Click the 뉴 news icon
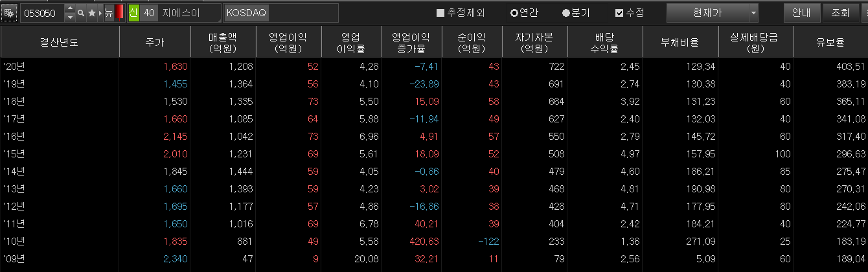 coord(109,13)
